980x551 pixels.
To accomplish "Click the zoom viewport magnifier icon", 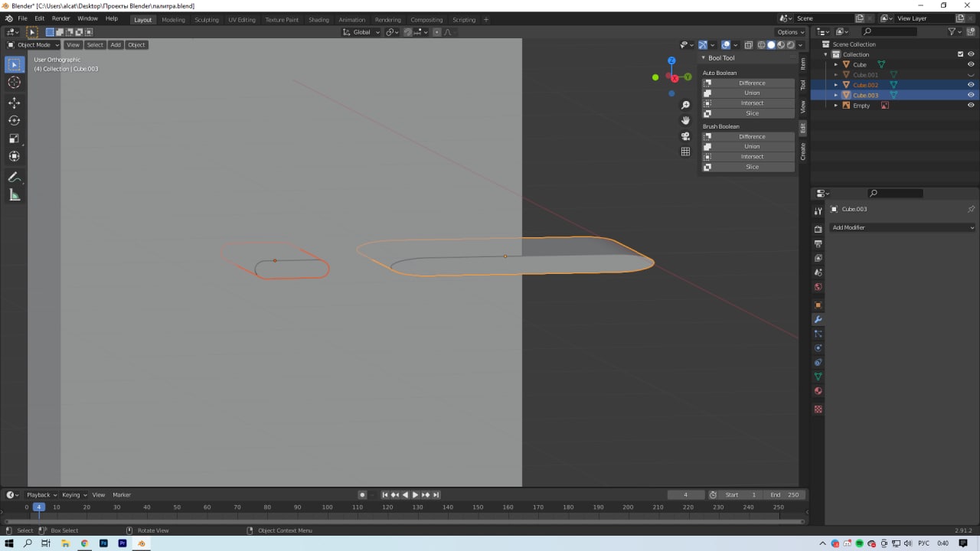I will pos(685,105).
